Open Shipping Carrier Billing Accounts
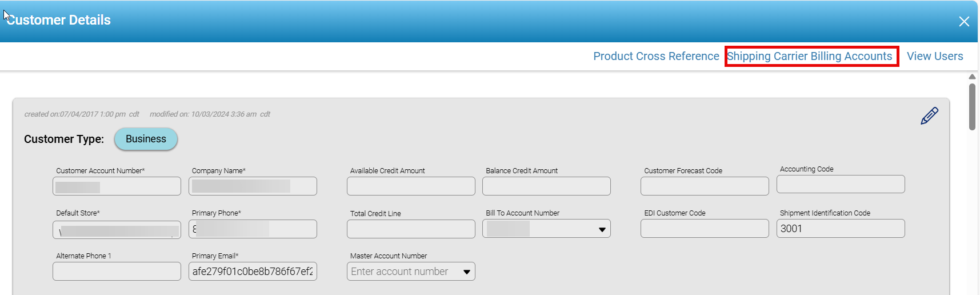This screenshot has width=980, height=295. coord(809,56)
